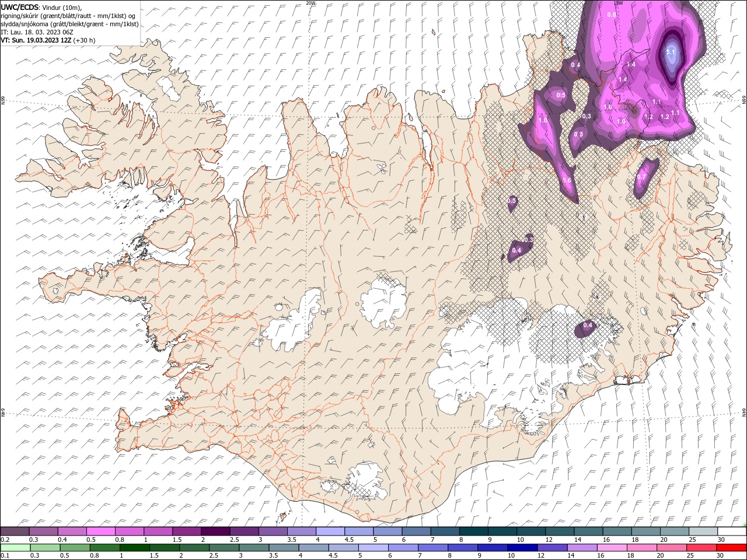
Task: Click the bright pink swatch in upper legend
Action: 100,531
